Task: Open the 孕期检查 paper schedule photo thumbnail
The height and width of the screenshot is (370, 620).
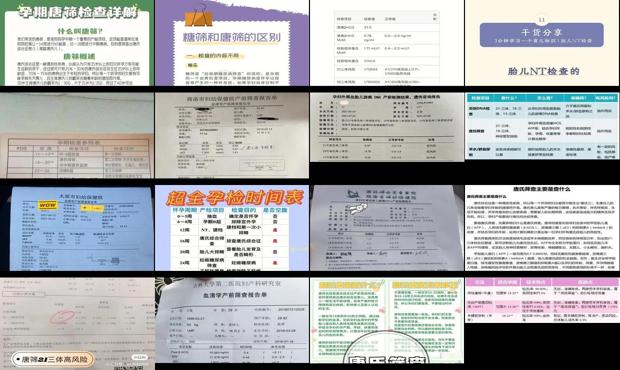Action: [77, 135]
